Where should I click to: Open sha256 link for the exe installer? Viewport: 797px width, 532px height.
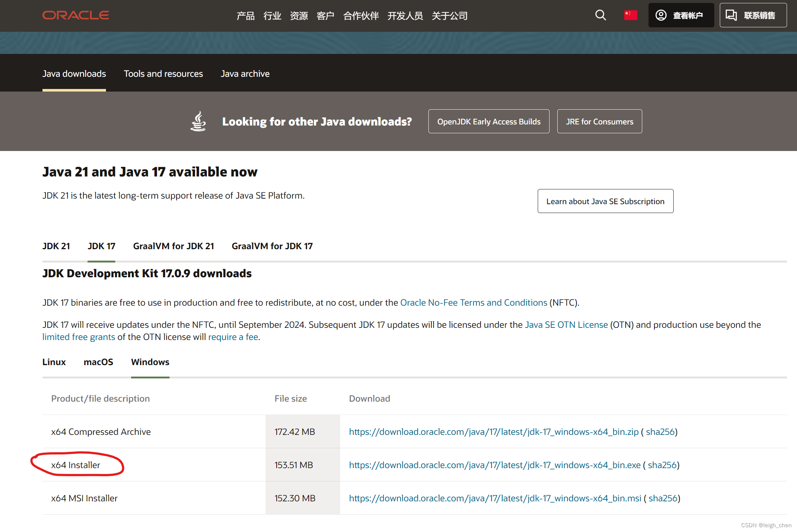[x=662, y=465]
